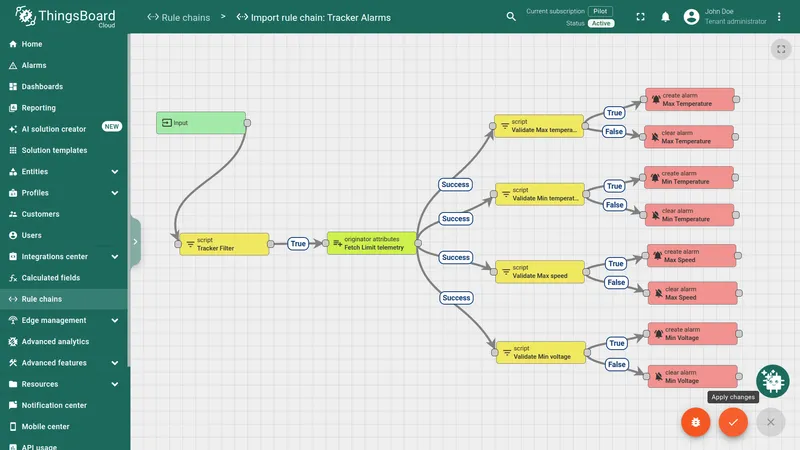Select the Validate Max speed script node
The image size is (800, 450).
click(x=540, y=271)
